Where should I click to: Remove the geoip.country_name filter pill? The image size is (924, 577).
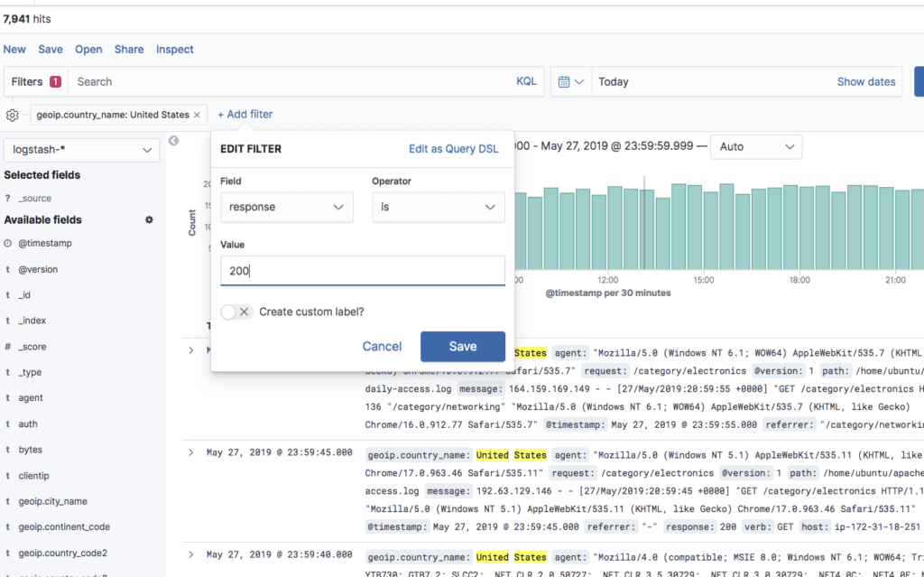(197, 115)
